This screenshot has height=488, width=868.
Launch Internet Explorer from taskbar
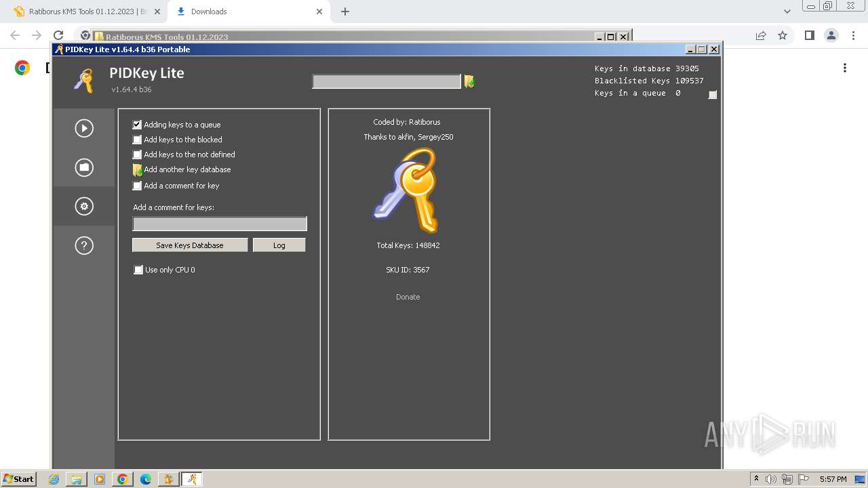click(x=54, y=479)
